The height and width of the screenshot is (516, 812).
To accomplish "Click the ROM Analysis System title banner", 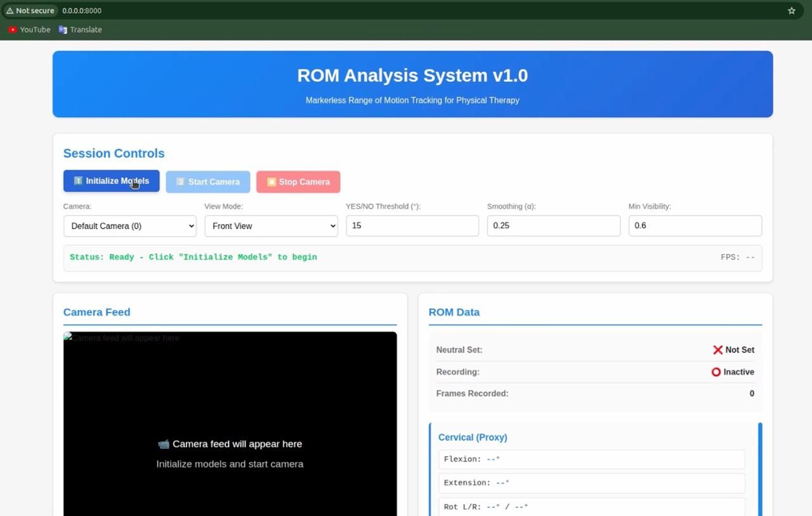I will coord(412,75).
